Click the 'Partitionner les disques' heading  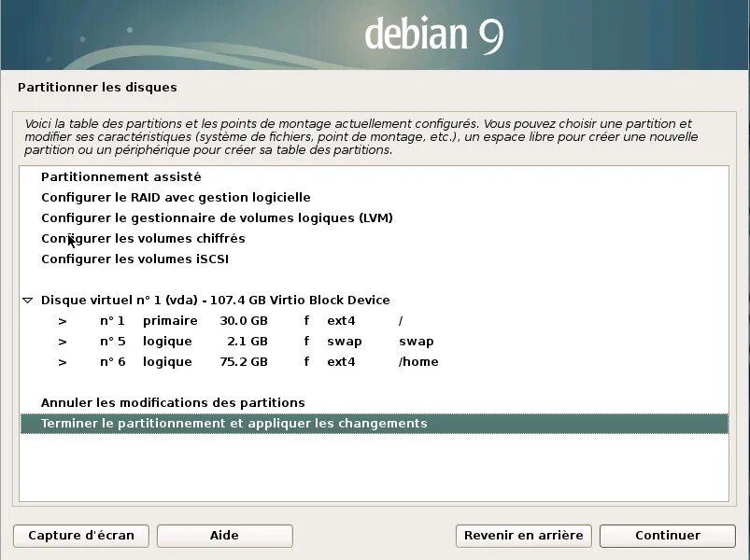(97, 88)
